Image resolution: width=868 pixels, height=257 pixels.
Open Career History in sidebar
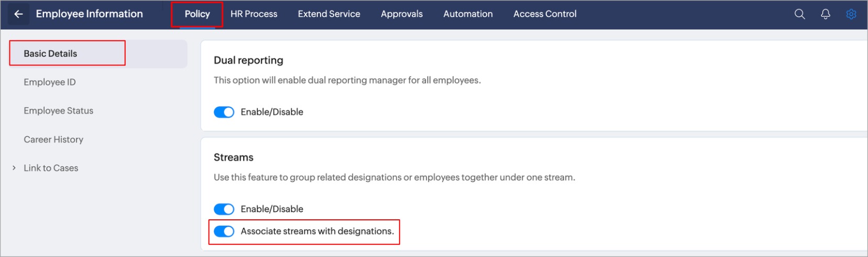[x=53, y=140]
